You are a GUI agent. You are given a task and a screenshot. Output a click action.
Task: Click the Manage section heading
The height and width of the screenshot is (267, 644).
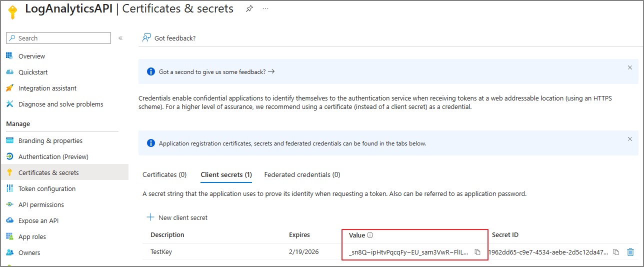(18, 123)
